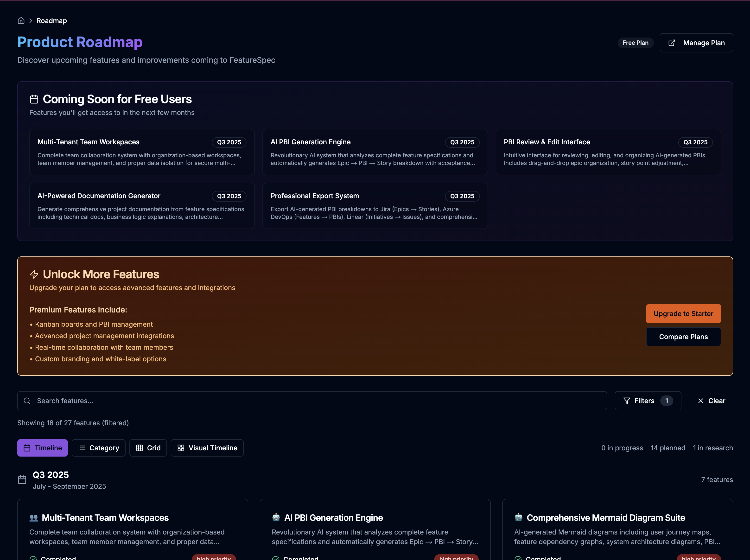
Task: Click the Manage Plan external link icon
Action: click(671, 43)
